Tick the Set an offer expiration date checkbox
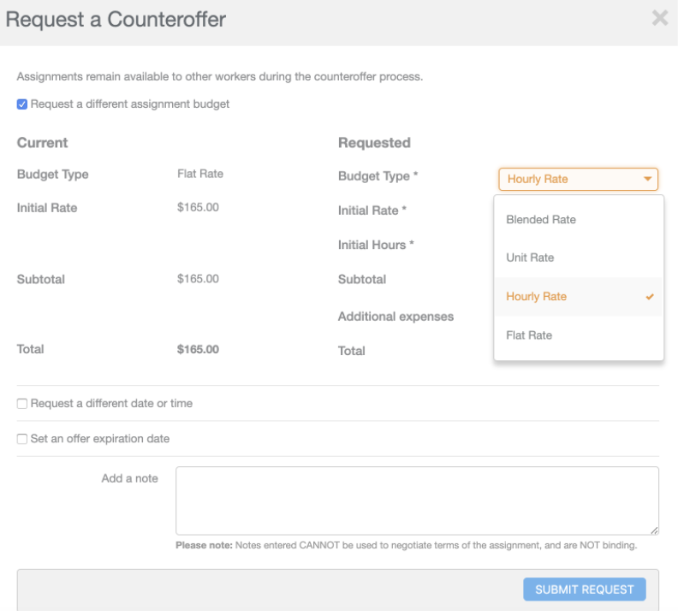 tap(22, 439)
